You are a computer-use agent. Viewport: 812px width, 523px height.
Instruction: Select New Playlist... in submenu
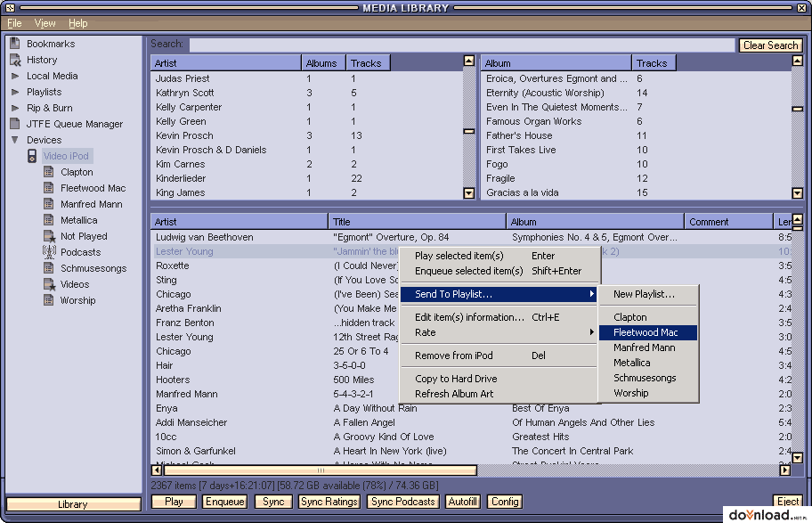click(648, 294)
